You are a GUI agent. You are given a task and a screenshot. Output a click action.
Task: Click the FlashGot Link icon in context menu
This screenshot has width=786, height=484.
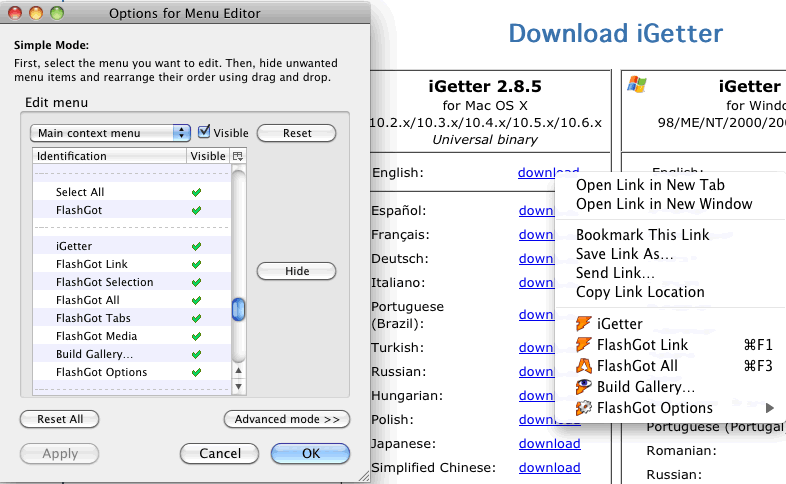[583, 345]
